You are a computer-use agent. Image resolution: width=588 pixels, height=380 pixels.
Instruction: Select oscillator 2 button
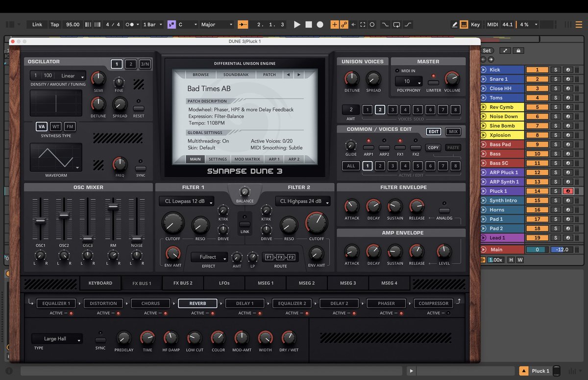[x=131, y=64]
